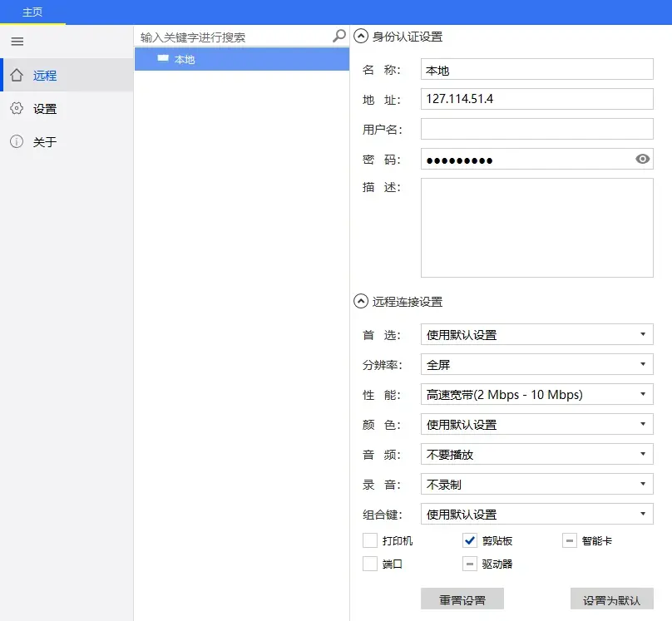672x621 pixels.
Task: Click the info icon next to 关于
Action: [17, 141]
